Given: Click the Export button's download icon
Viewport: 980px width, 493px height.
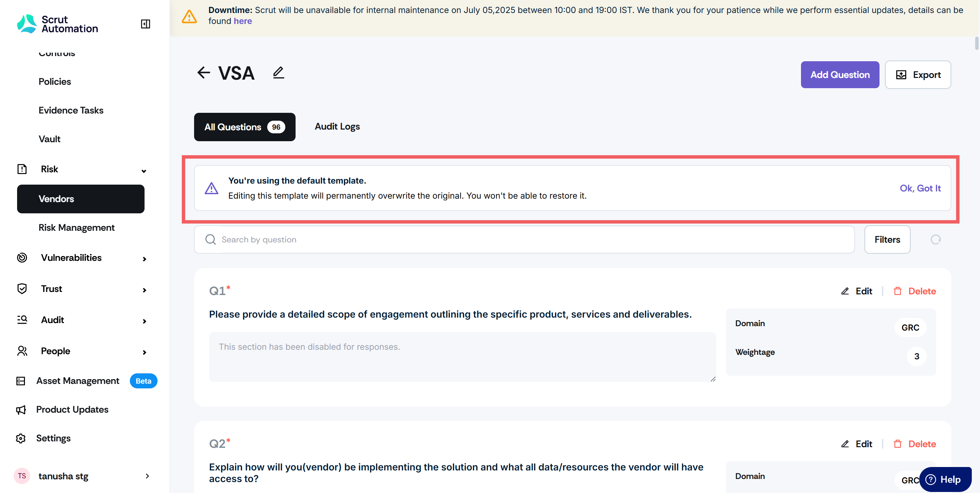Looking at the screenshot, I should pyautogui.click(x=901, y=75).
